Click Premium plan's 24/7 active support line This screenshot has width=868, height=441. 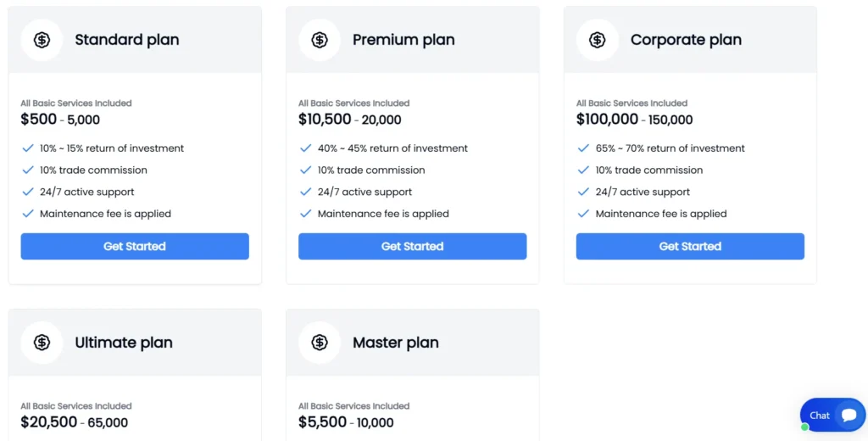(x=364, y=192)
